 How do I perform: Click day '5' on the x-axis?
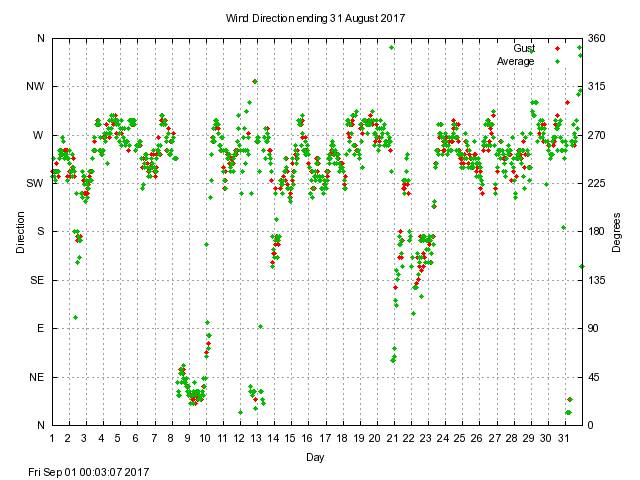pos(118,438)
